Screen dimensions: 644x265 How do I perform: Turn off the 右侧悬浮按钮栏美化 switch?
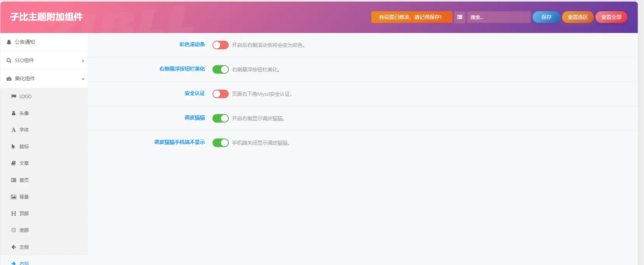tap(221, 69)
